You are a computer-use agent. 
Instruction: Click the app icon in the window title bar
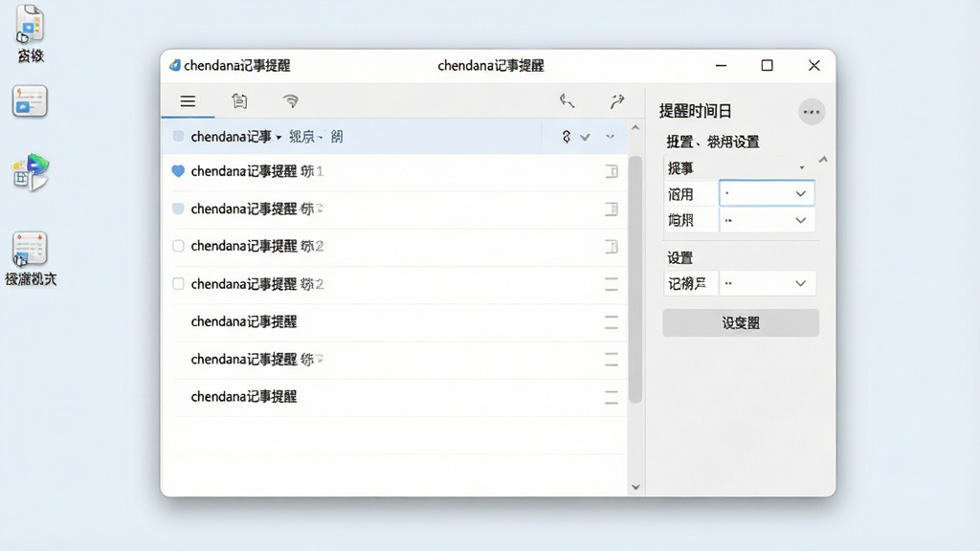pos(174,65)
